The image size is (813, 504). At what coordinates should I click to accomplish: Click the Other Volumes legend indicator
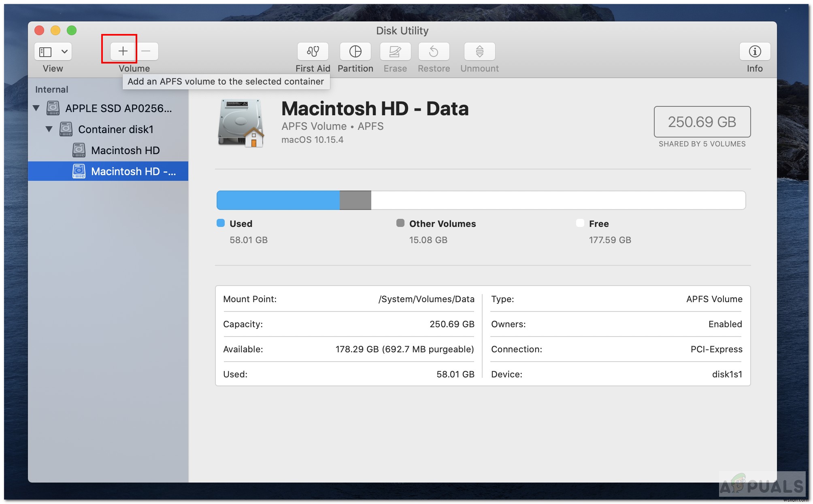(400, 223)
